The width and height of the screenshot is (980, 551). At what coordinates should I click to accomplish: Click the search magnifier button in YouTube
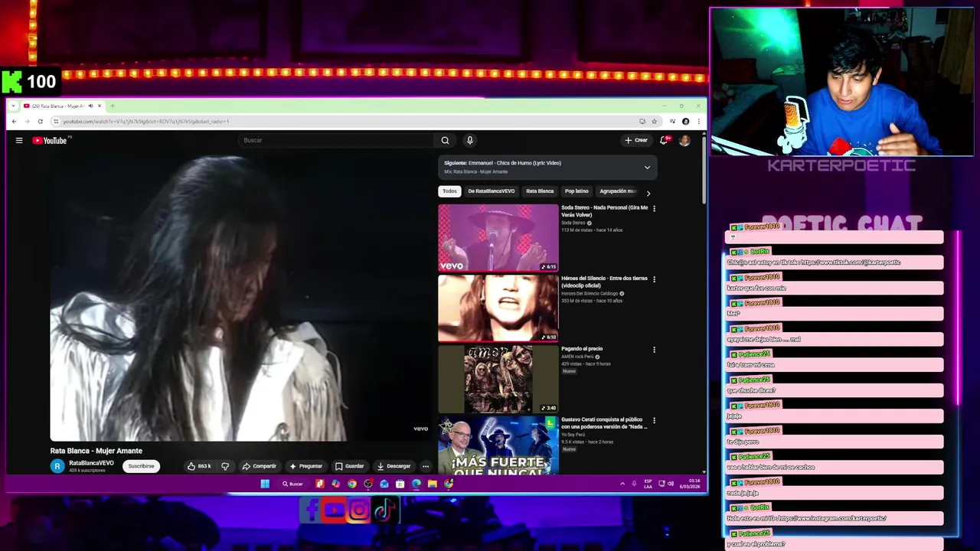click(x=445, y=140)
